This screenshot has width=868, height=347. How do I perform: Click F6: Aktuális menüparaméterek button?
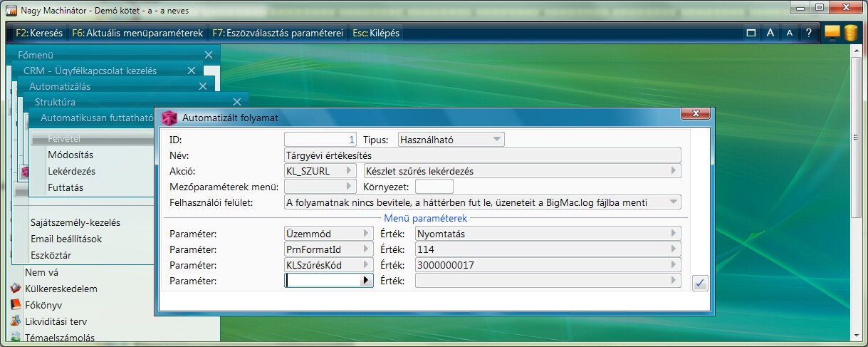pos(137,33)
